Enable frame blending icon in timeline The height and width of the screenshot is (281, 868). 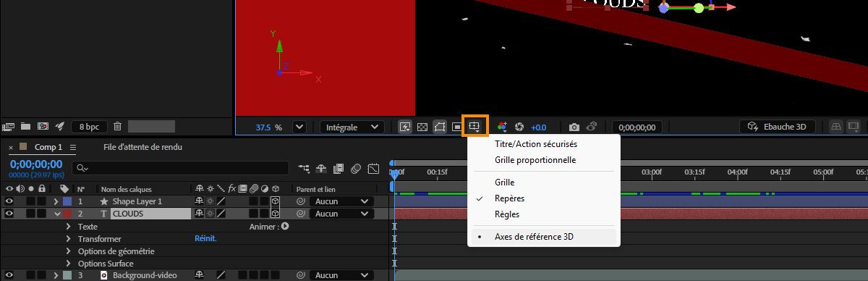pos(339,169)
